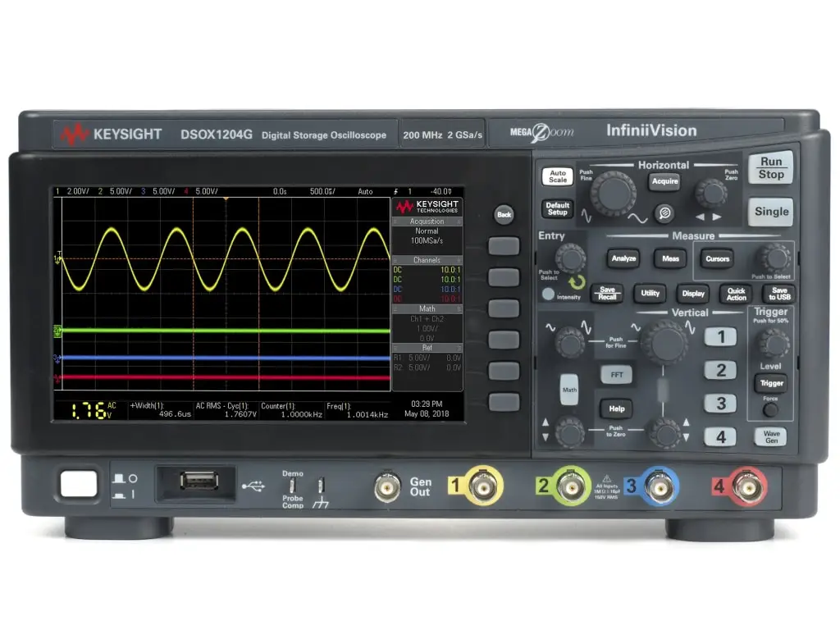Tap the green channel 2 BNC input
The width and height of the screenshot is (840, 630).
571,486
